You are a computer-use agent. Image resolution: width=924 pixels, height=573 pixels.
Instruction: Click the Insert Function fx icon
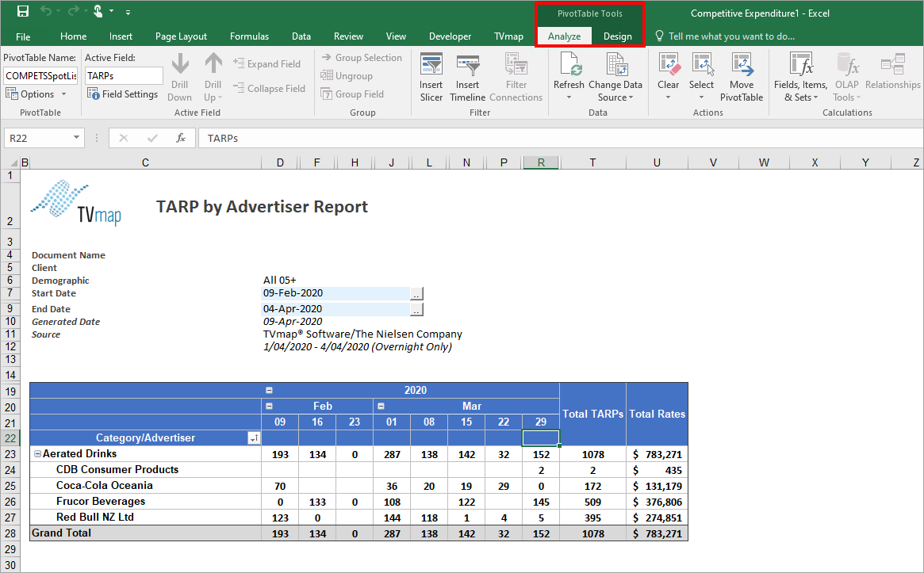tap(181, 138)
